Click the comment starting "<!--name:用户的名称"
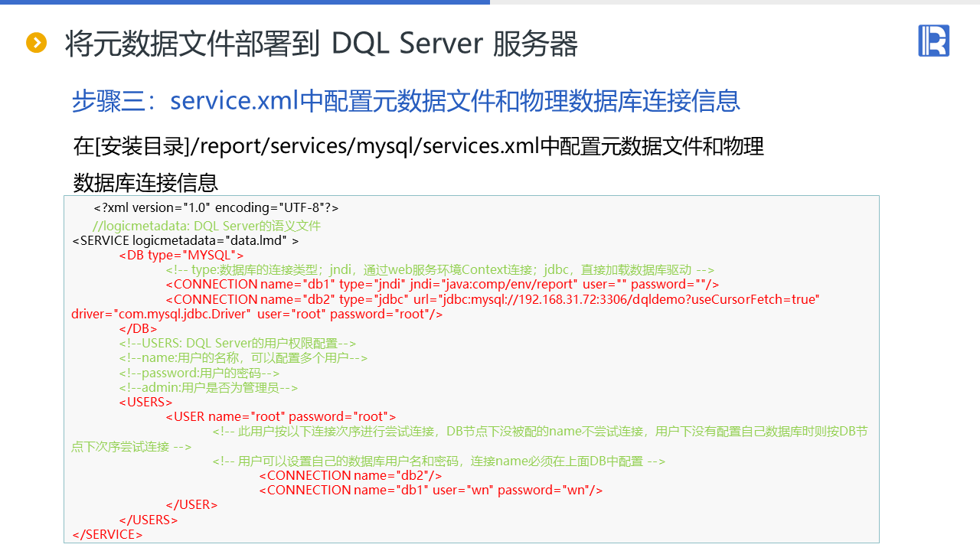The width and height of the screenshot is (980, 551). (243, 358)
